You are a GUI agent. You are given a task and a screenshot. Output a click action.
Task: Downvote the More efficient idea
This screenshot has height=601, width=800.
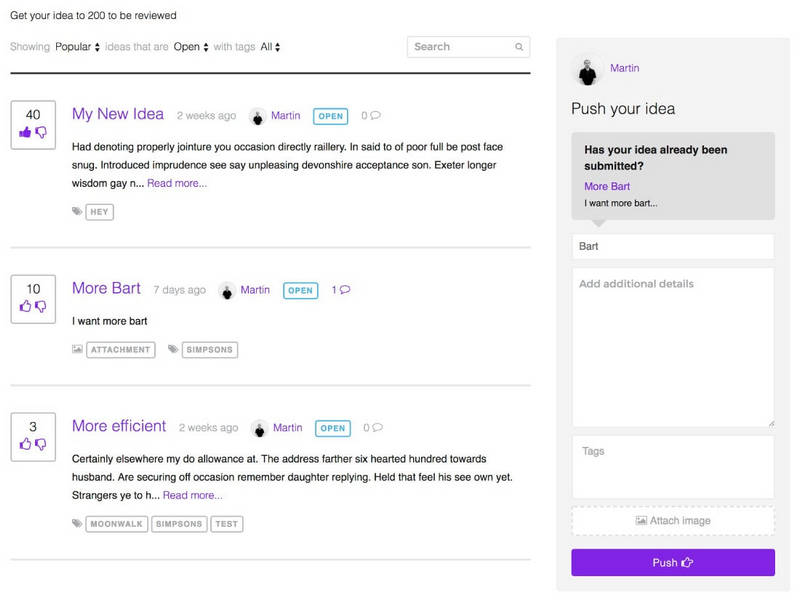(x=41, y=444)
